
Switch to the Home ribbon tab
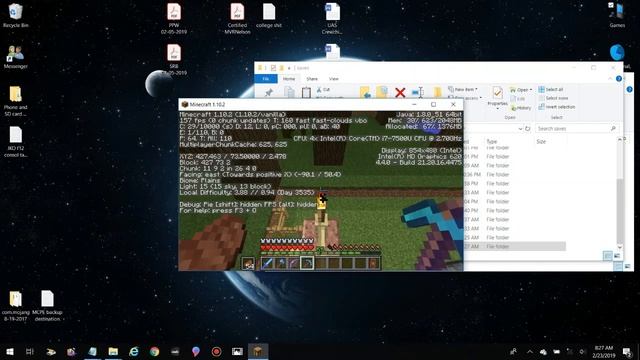289,78
